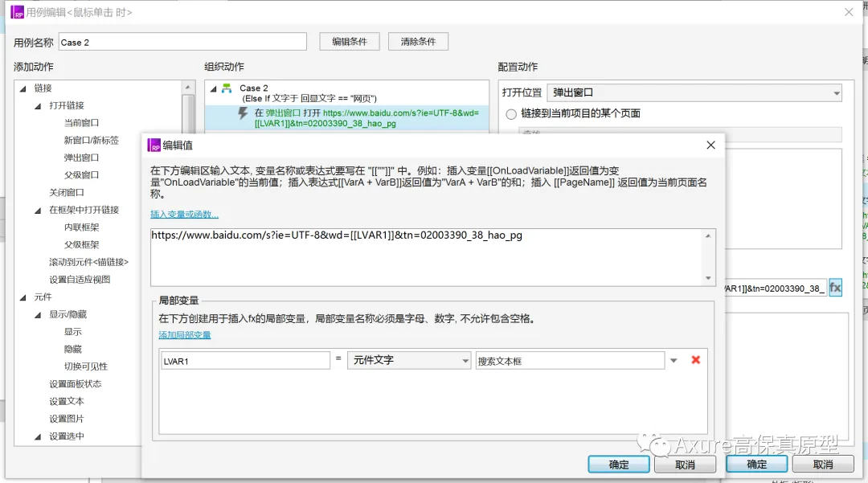868x483 pixels.
Task: Click the LVAR1 variable name field
Action: (245, 361)
